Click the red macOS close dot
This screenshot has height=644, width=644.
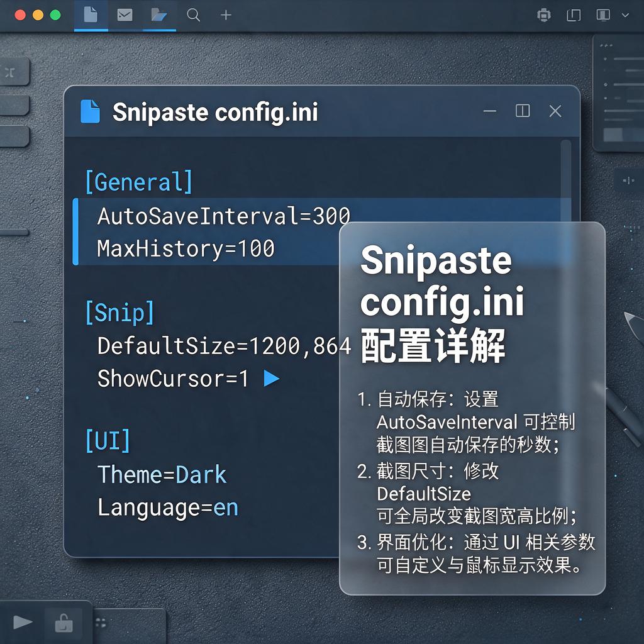20,15
